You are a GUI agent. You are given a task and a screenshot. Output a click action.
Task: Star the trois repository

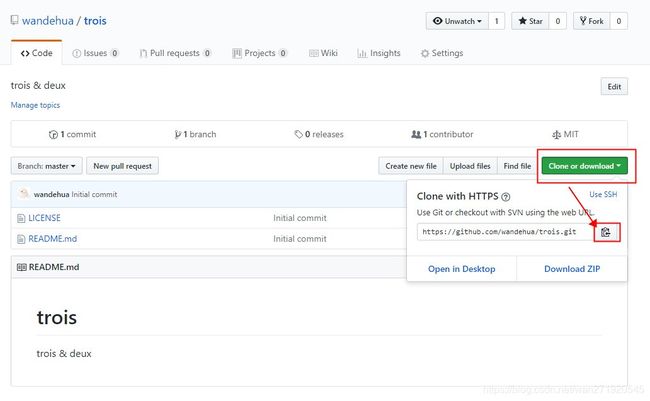[x=530, y=21]
